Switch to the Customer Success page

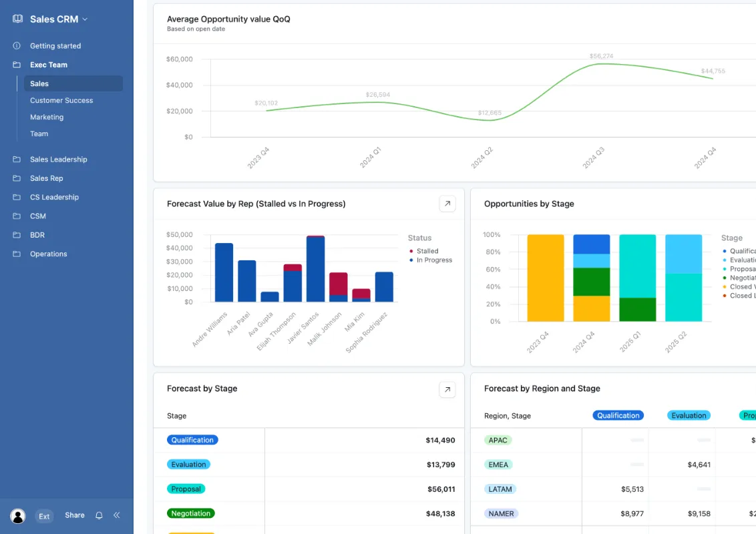click(61, 100)
